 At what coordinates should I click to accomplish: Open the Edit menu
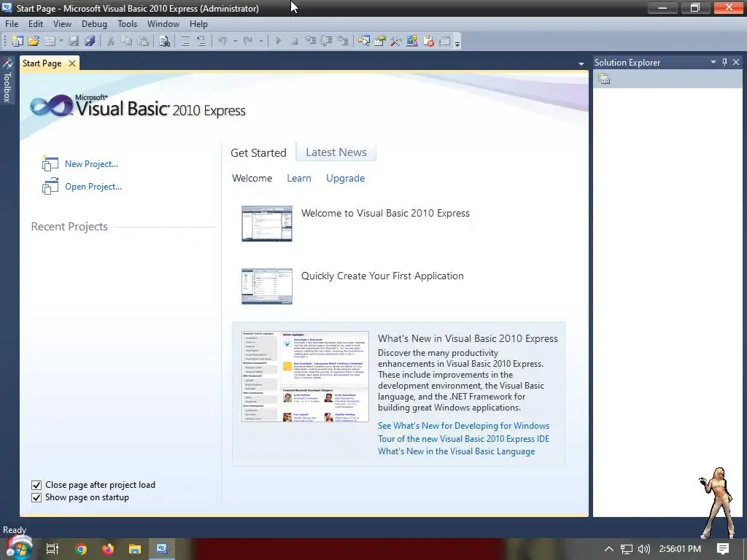[x=36, y=24]
